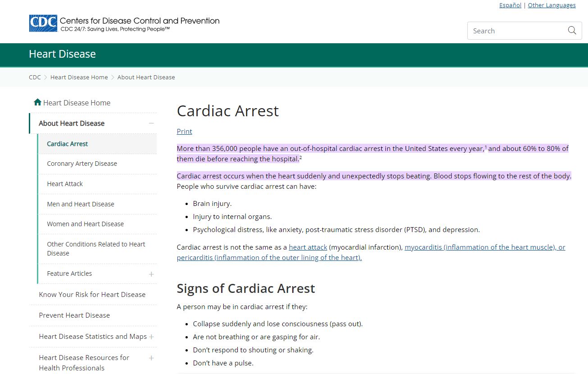
Task: Open Other Conditions Related to Heart Disease
Action: pyautogui.click(x=96, y=249)
